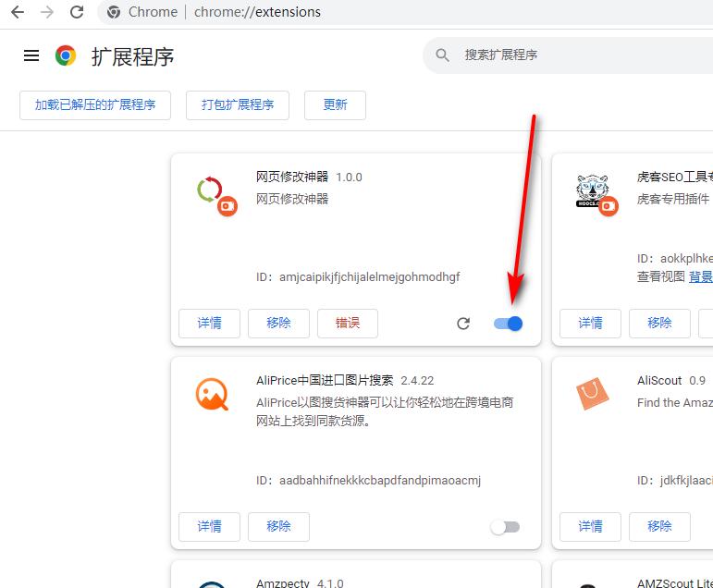Click the AliPrice description text
The image size is (713, 588).
[385, 411]
